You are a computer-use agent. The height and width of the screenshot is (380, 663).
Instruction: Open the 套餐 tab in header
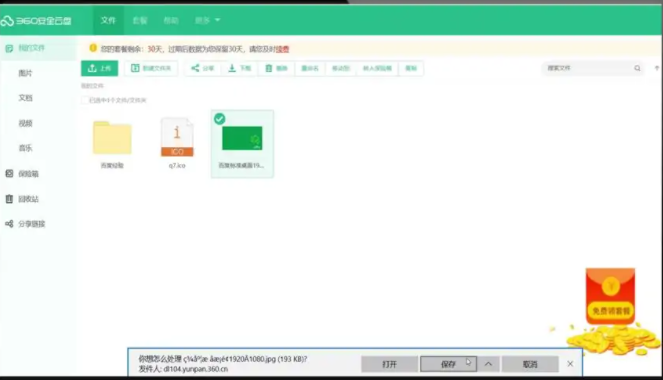tap(140, 20)
